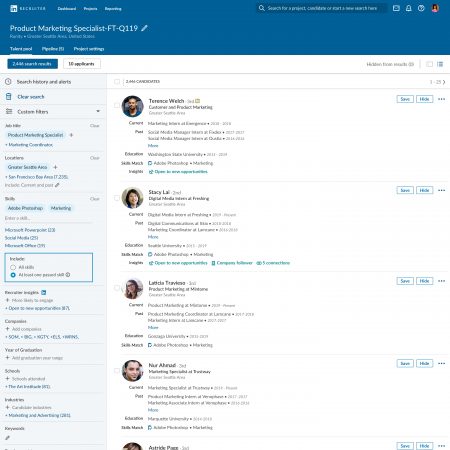The width and height of the screenshot is (450, 450).
Task: Click in the global search field
Action: (322, 8)
